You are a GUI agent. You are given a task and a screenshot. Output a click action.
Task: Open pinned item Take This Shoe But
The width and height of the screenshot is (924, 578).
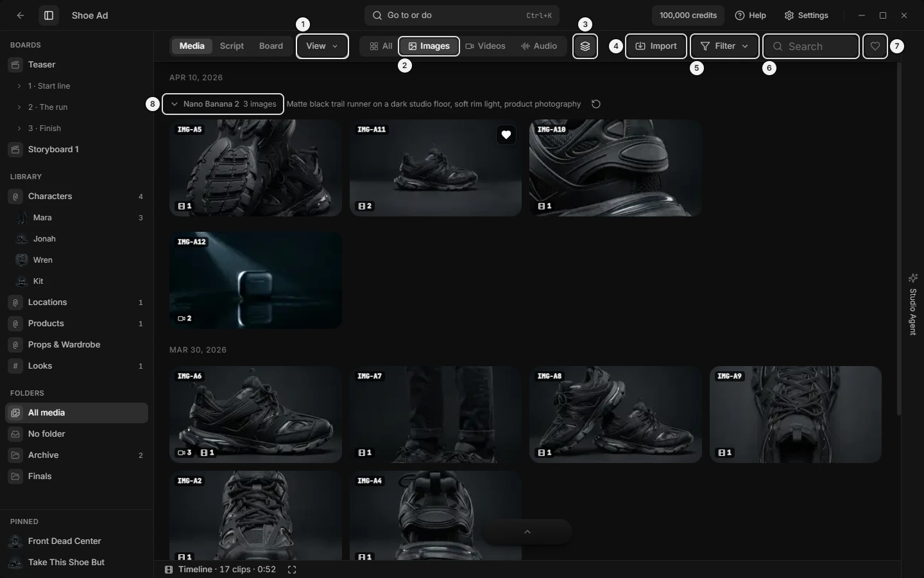(x=76, y=563)
